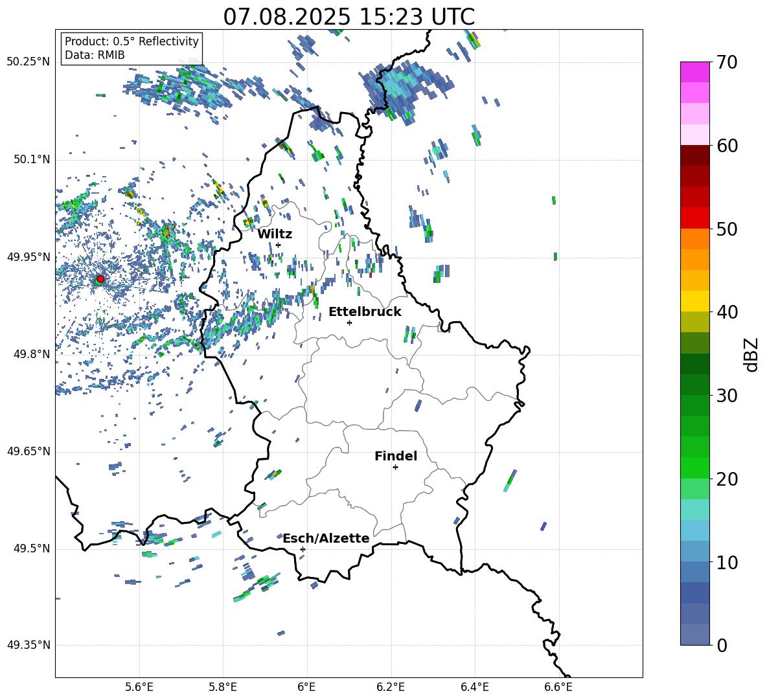Pick the yellow colorbar segment above 40
The width and height of the screenshot is (767, 700).
click(694, 301)
